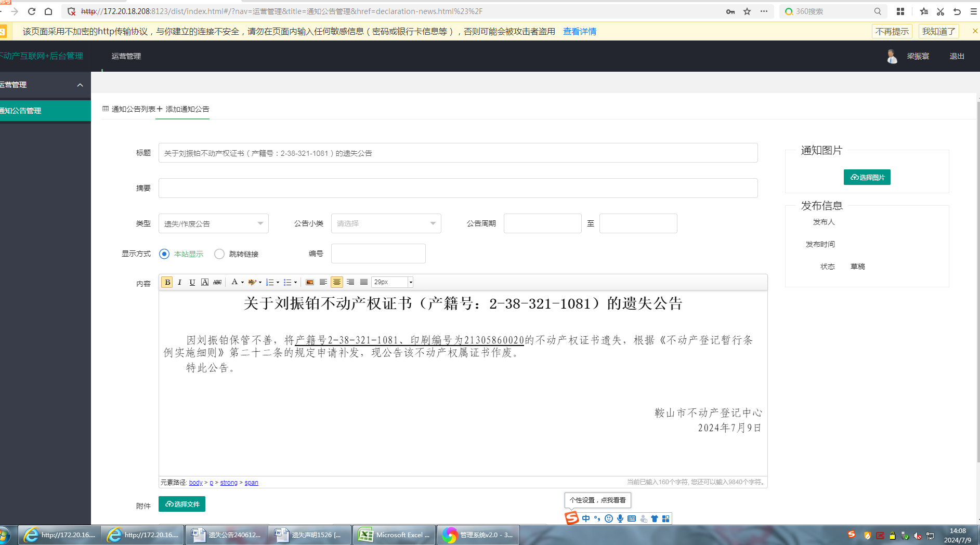Focus the 摘要 summary input field
Image resolution: width=980 pixels, height=545 pixels.
pyautogui.click(x=458, y=188)
